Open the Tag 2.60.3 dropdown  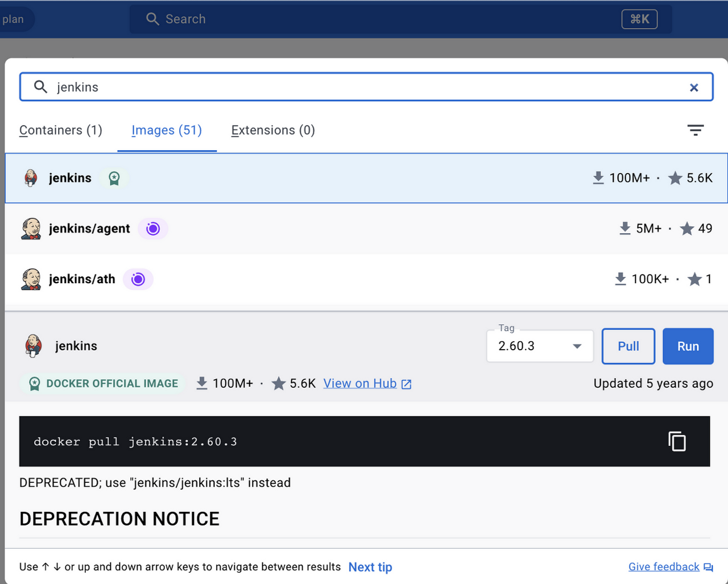(x=540, y=346)
